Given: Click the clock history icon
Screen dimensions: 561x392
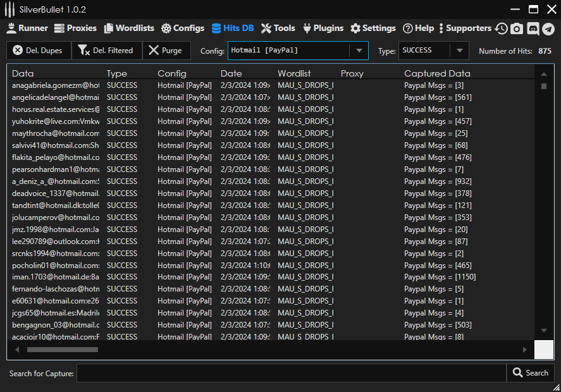Looking at the screenshot, I should click(x=502, y=28).
